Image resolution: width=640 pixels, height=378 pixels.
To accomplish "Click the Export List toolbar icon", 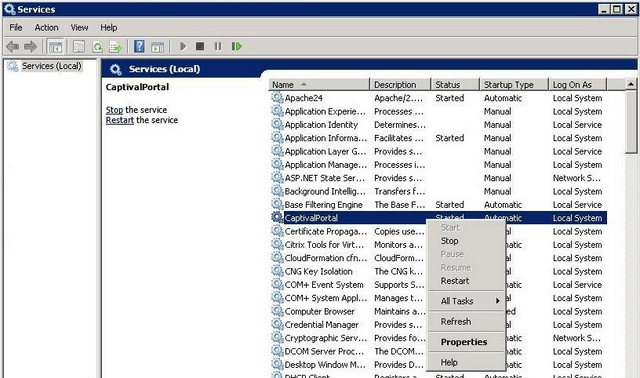I will pyautogui.click(x=116, y=47).
